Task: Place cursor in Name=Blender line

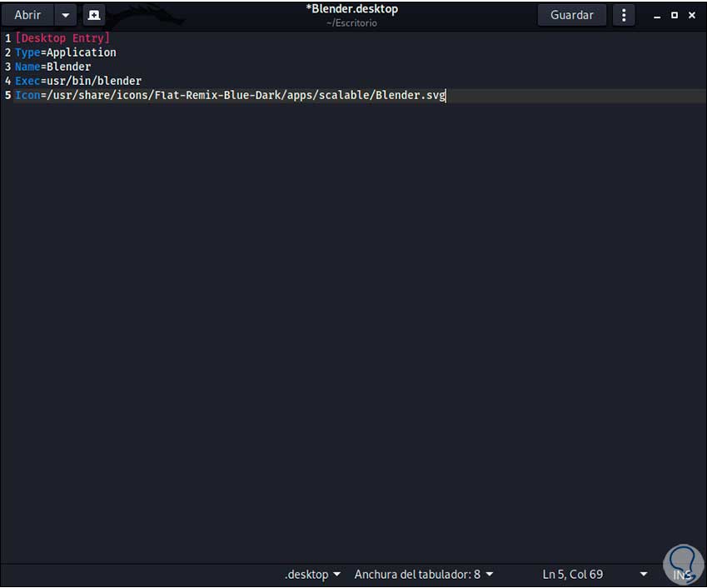Action: 53,67
